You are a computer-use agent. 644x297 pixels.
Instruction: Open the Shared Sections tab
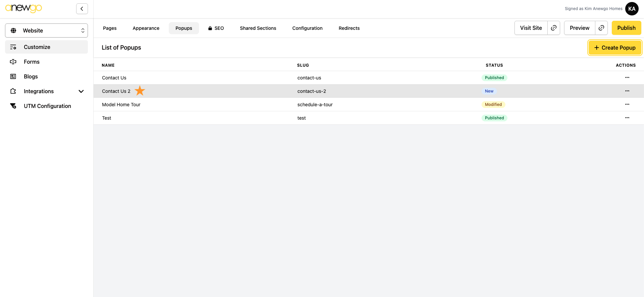click(258, 28)
